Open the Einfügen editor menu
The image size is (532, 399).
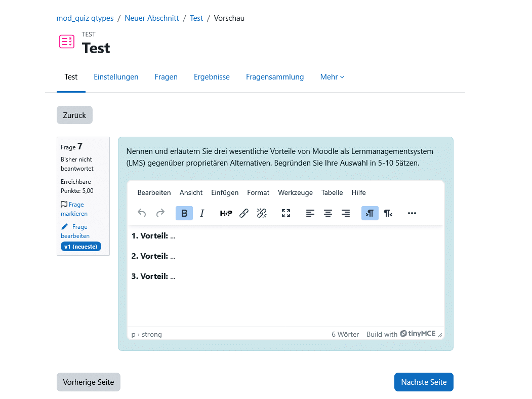[225, 193]
